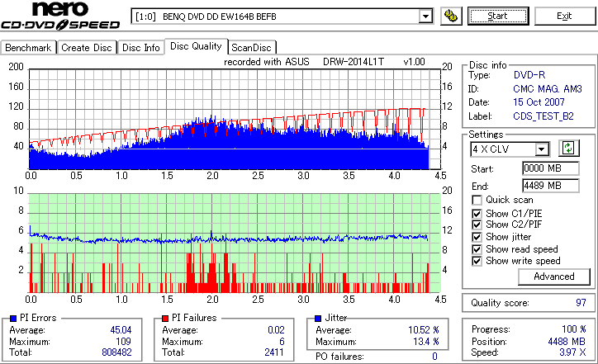Toggle the Show read speed checkbox
The height and width of the screenshot is (364, 598).
477,249
